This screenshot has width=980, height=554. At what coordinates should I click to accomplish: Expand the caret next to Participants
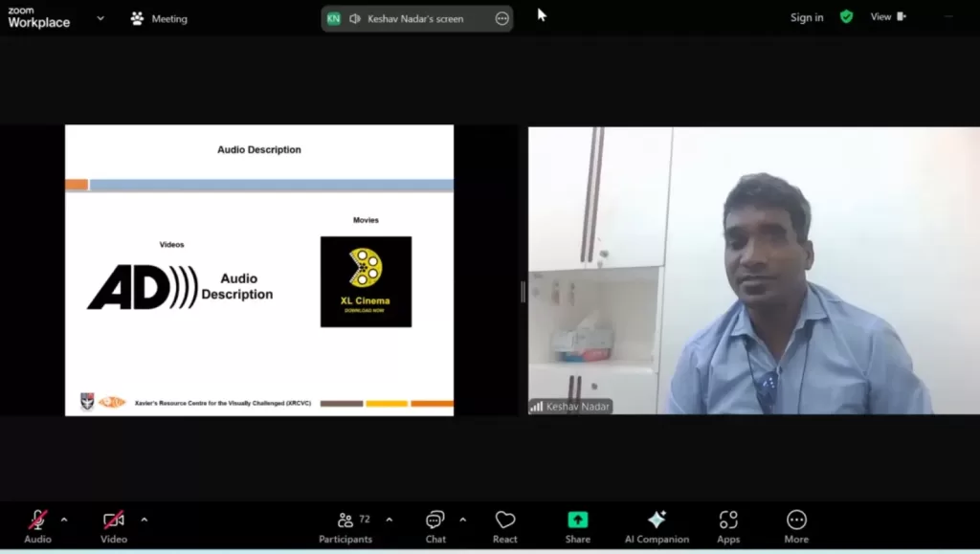coord(390,520)
